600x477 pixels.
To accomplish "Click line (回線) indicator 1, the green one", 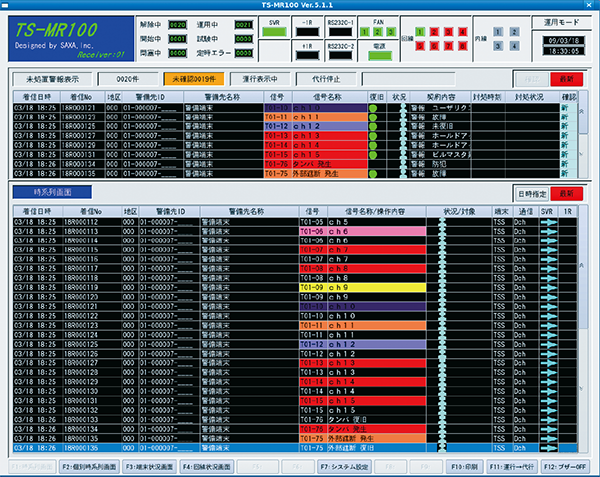I will click(x=420, y=32).
